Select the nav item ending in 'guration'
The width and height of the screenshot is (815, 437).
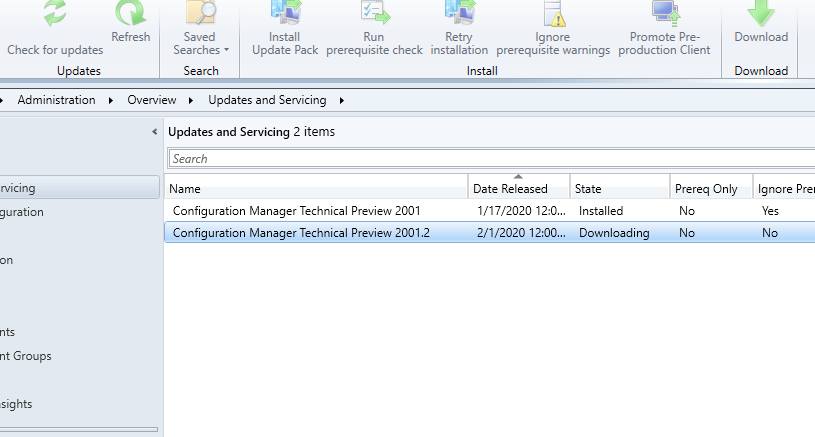(22, 212)
